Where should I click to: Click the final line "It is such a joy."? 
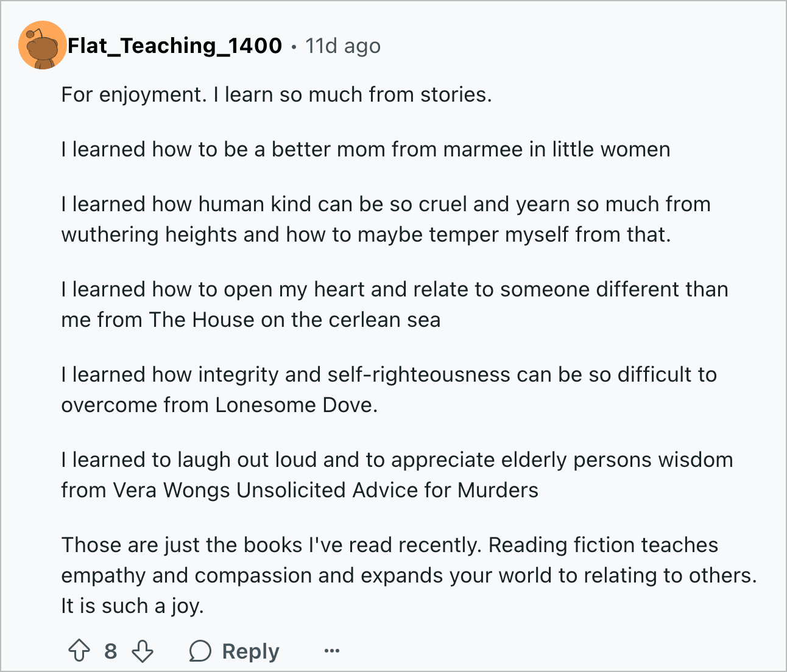click(x=132, y=606)
